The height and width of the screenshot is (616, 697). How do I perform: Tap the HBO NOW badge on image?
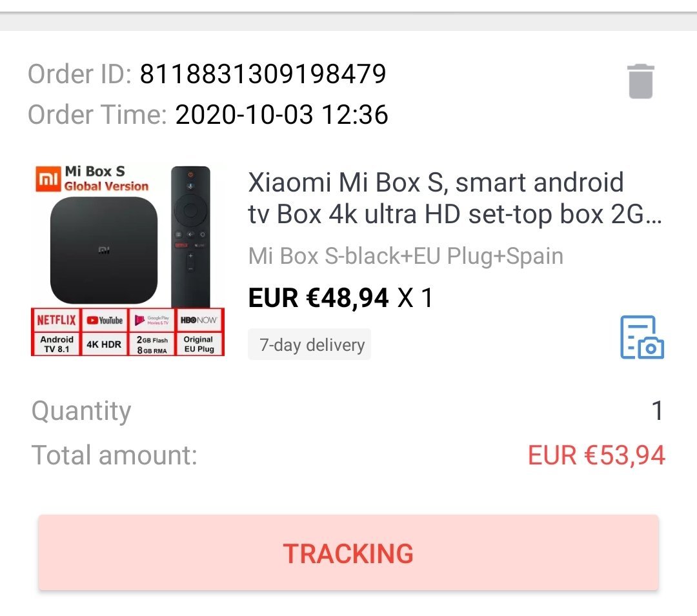tap(199, 320)
